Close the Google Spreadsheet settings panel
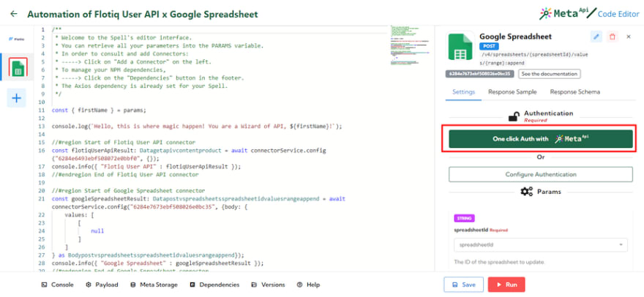644x297 pixels. point(629,37)
